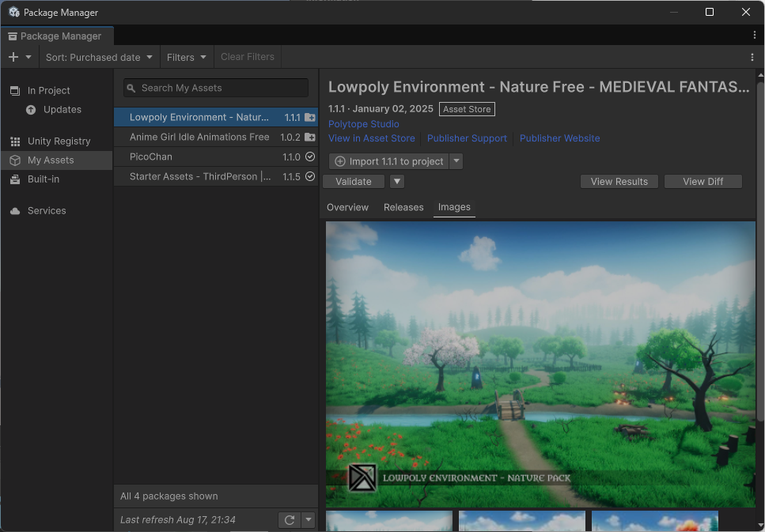Select Anime Girl Idle Animations Free row
Viewport: 765px width, 532px height.
click(216, 138)
